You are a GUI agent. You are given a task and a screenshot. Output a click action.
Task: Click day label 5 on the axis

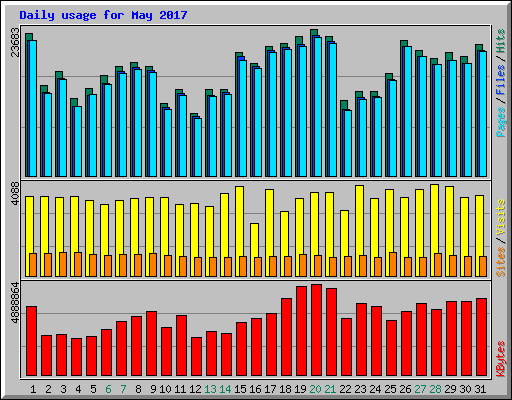coord(93,389)
